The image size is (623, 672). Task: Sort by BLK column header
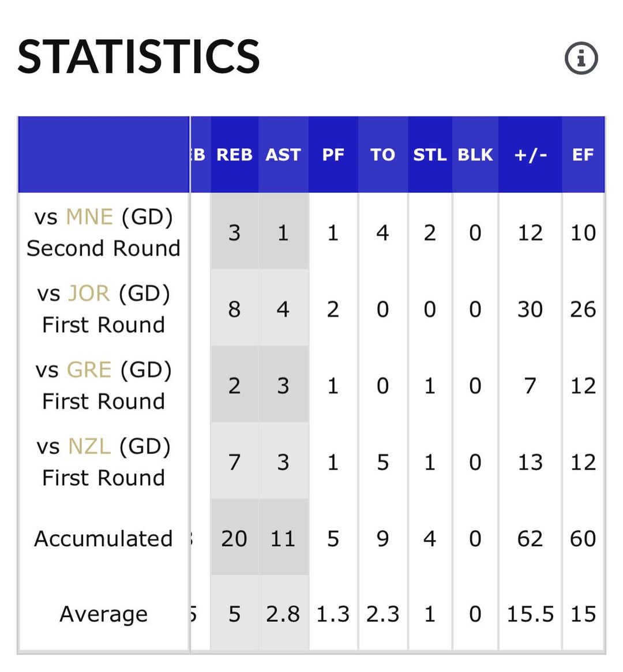coord(475,155)
